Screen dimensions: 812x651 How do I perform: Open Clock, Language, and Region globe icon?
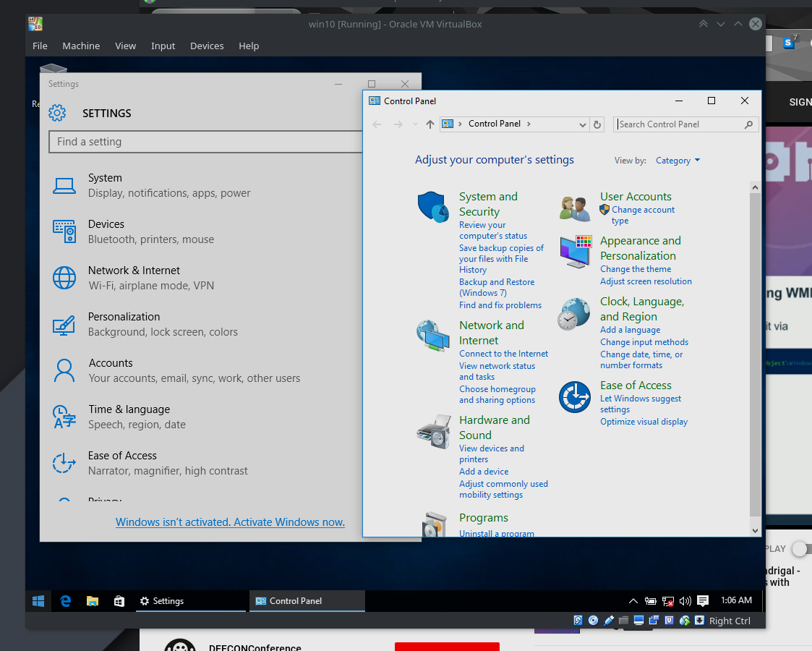point(574,314)
